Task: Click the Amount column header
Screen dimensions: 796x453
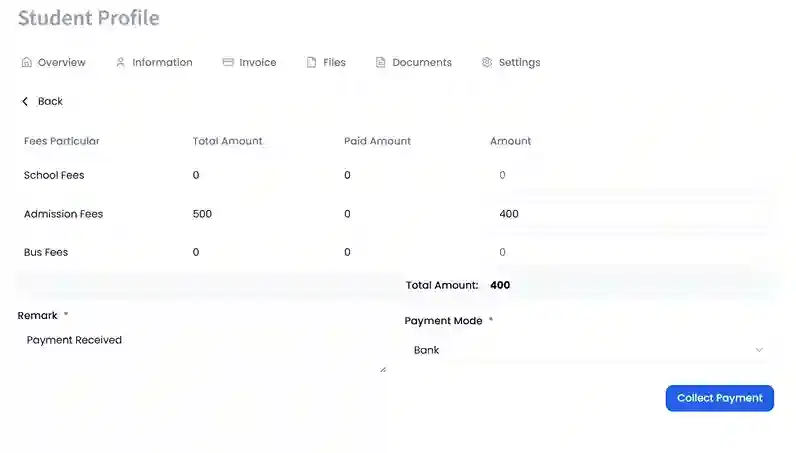Action: point(511,141)
